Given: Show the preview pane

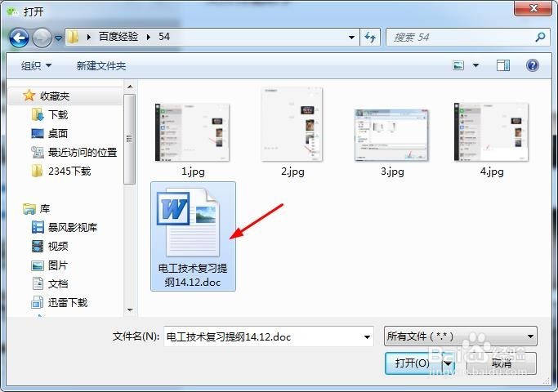Looking at the screenshot, I should pos(502,65).
